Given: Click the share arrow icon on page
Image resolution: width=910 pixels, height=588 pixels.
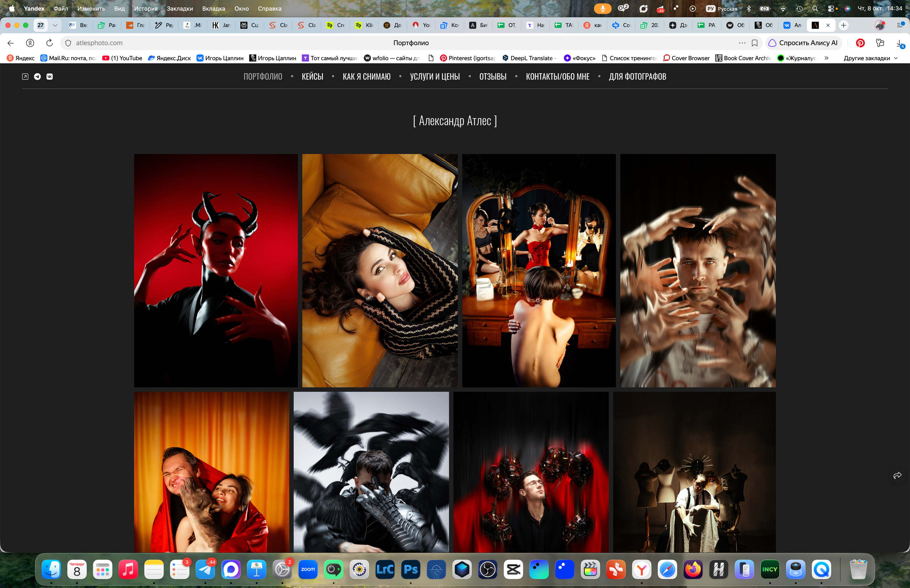Looking at the screenshot, I should 898,475.
